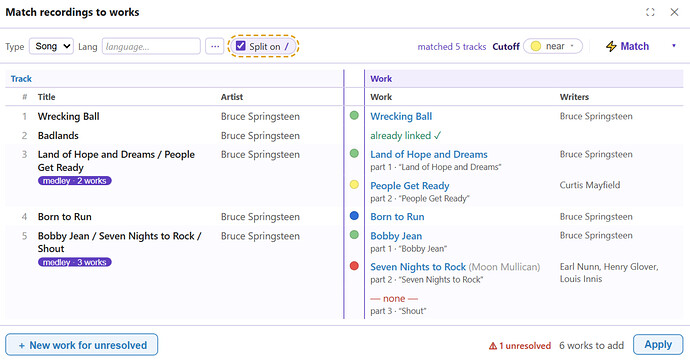
Task: Click the medley 3 works badge
Action: click(74, 262)
